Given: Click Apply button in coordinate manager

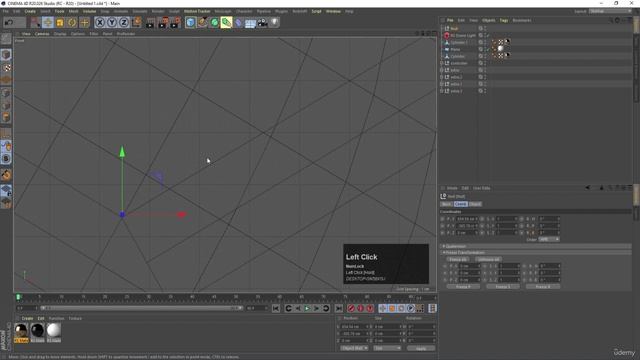Looking at the screenshot, I should [421, 349].
